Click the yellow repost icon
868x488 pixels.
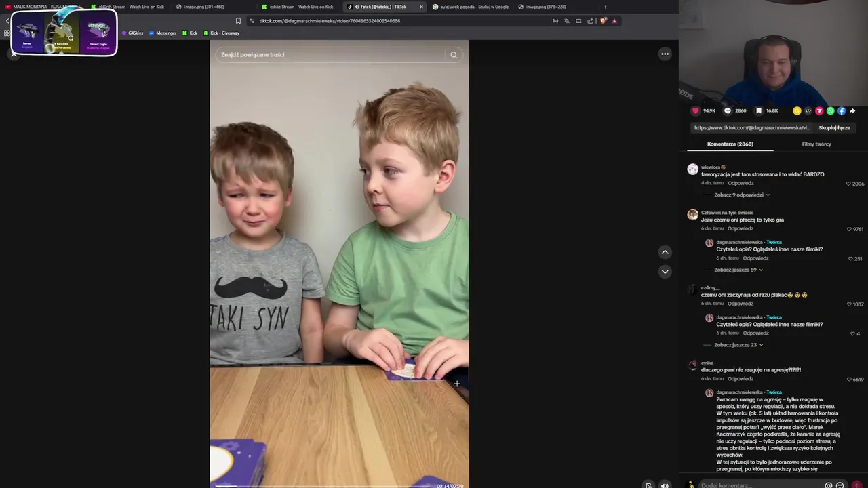797,110
